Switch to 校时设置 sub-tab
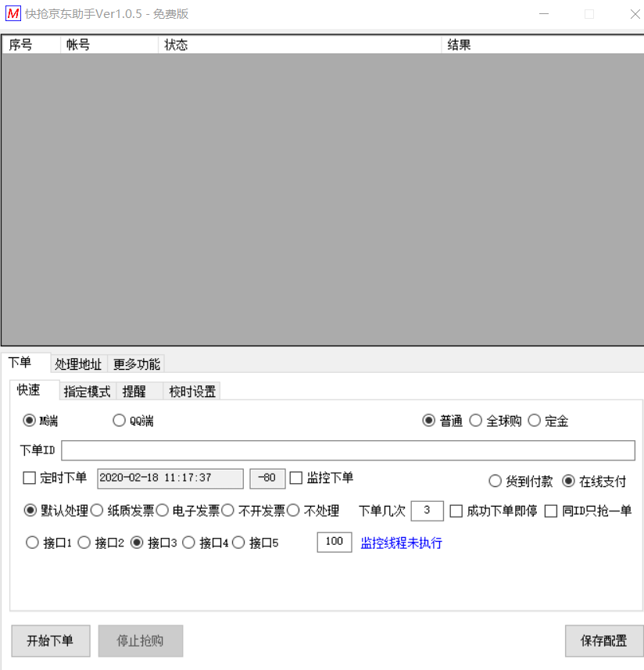Viewport: 644px width, 670px height. (192, 392)
